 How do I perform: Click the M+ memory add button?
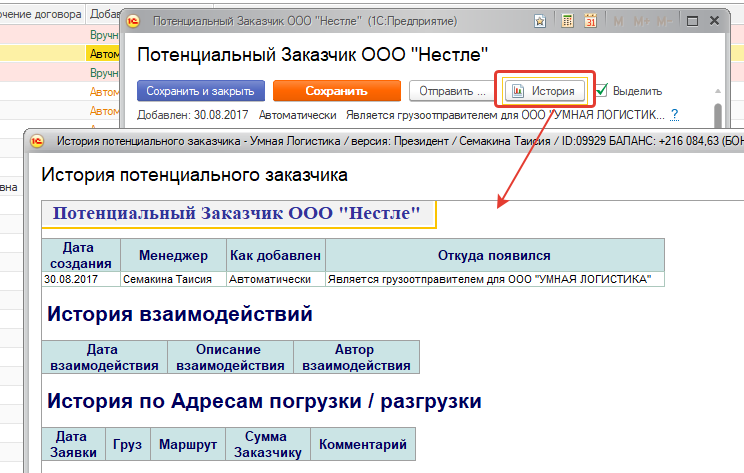pos(642,21)
